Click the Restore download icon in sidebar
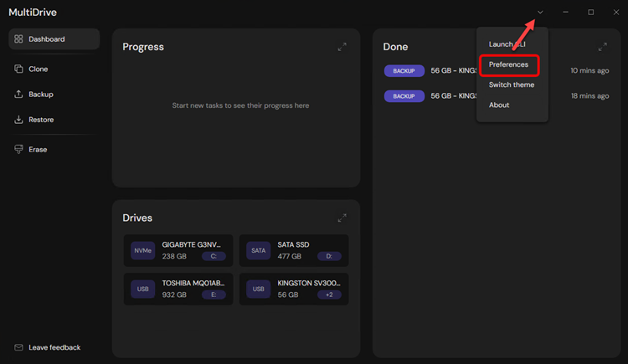 [18, 120]
